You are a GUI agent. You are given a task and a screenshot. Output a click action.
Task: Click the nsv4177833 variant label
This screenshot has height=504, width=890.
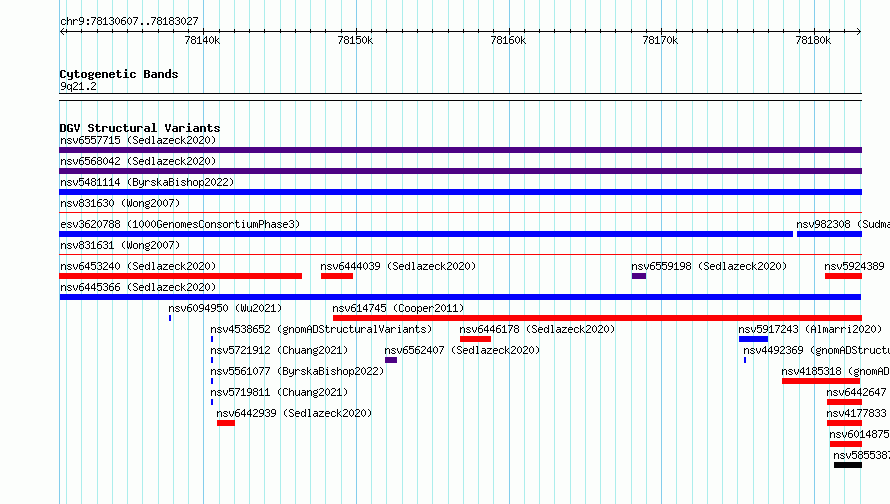[x=856, y=413]
